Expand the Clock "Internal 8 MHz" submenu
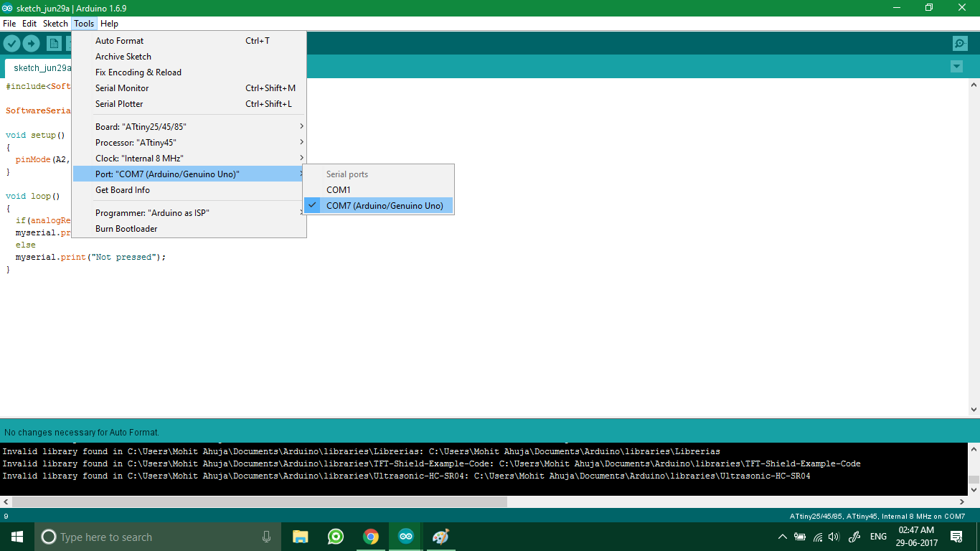The width and height of the screenshot is (980, 551). (x=189, y=159)
